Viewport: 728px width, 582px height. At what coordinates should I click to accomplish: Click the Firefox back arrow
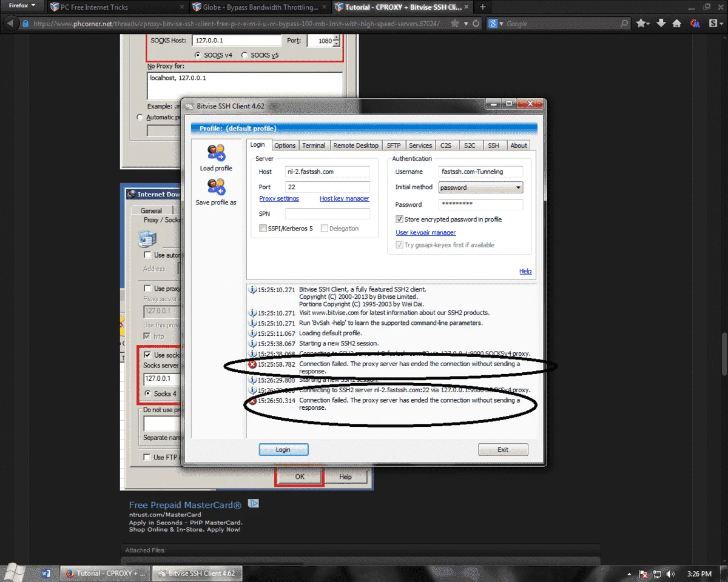coord(10,24)
